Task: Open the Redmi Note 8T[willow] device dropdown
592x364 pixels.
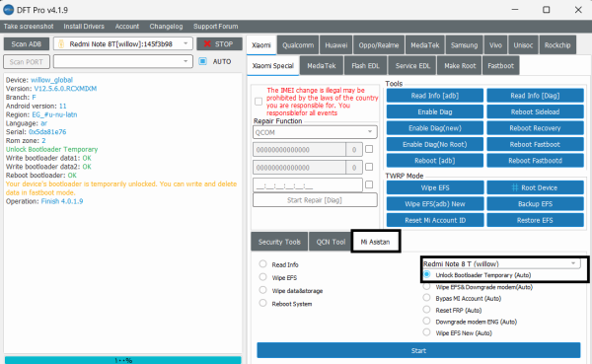Action: (x=123, y=44)
